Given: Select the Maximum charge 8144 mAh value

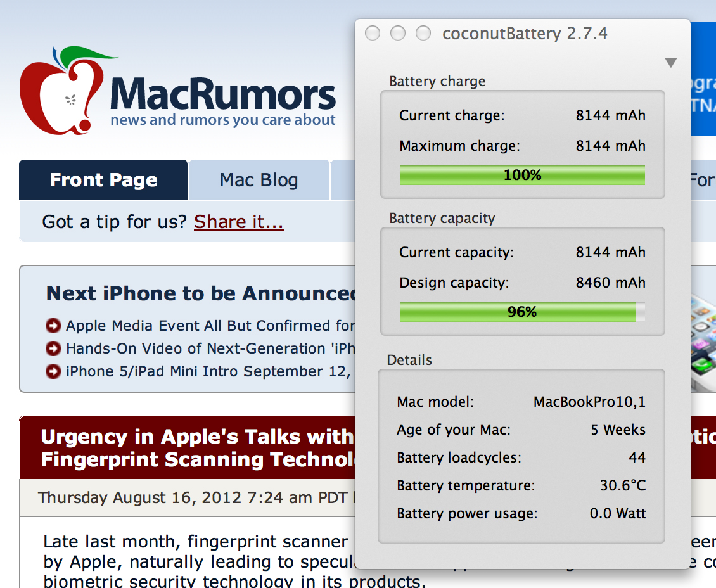Looking at the screenshot, I should pos(611,146).
